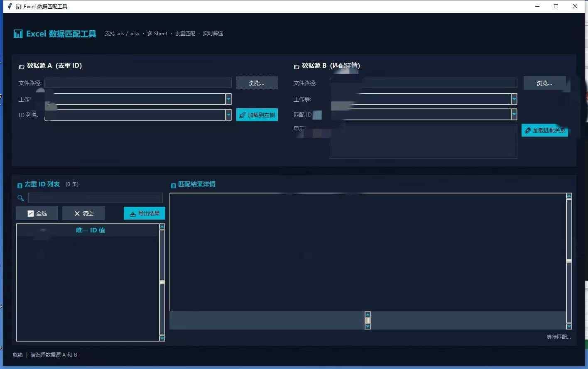588x369 pixels.
Task: Click the magnifier search icon above 全选
Action: point(21,198)
